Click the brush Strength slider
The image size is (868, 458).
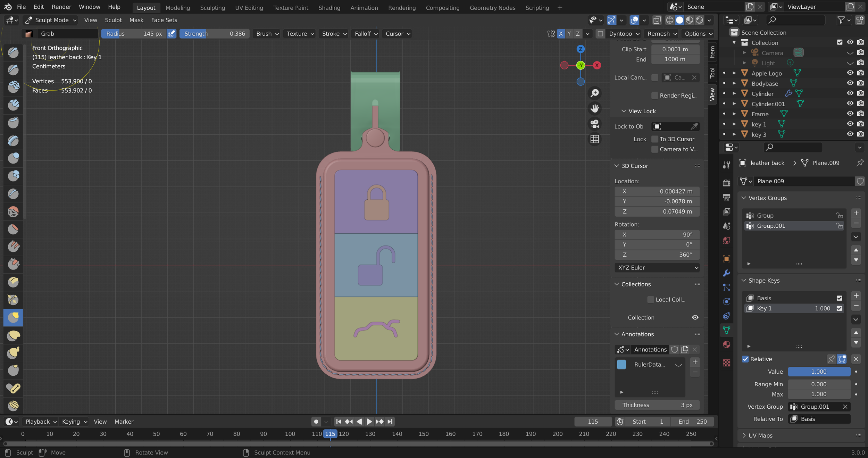pos(214,34)
